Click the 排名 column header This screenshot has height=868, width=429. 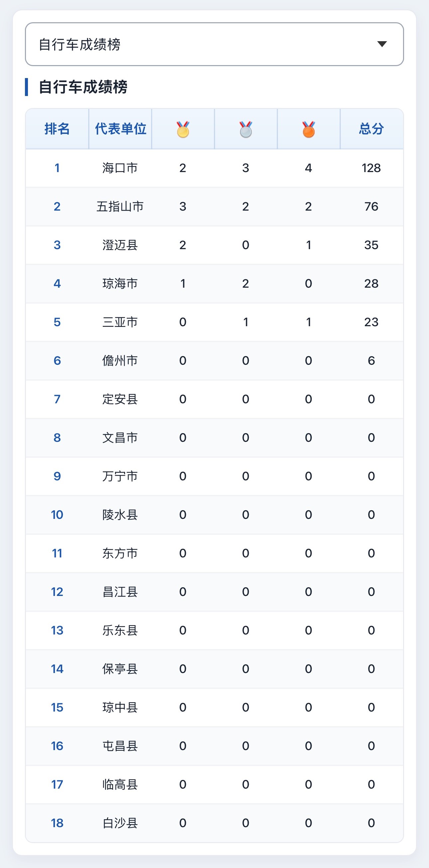pyautogui.click(x=57, y=129)
